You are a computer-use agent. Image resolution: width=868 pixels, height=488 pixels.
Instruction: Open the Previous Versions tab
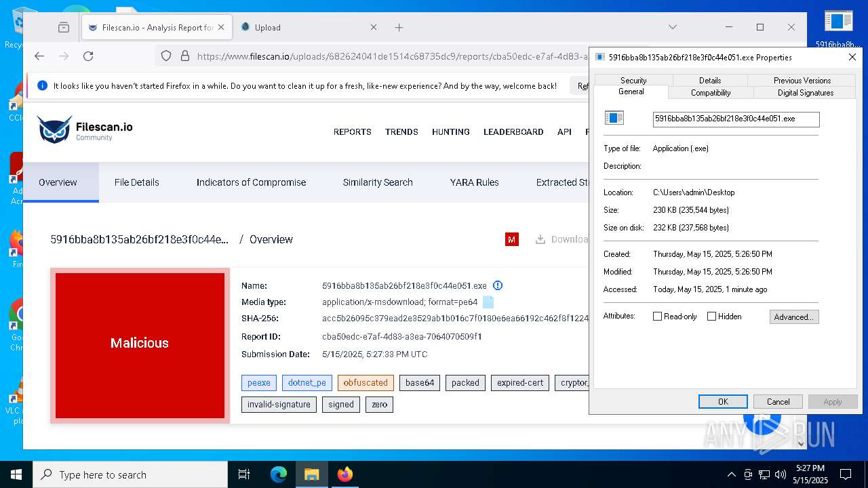click(x=802, y=80)
